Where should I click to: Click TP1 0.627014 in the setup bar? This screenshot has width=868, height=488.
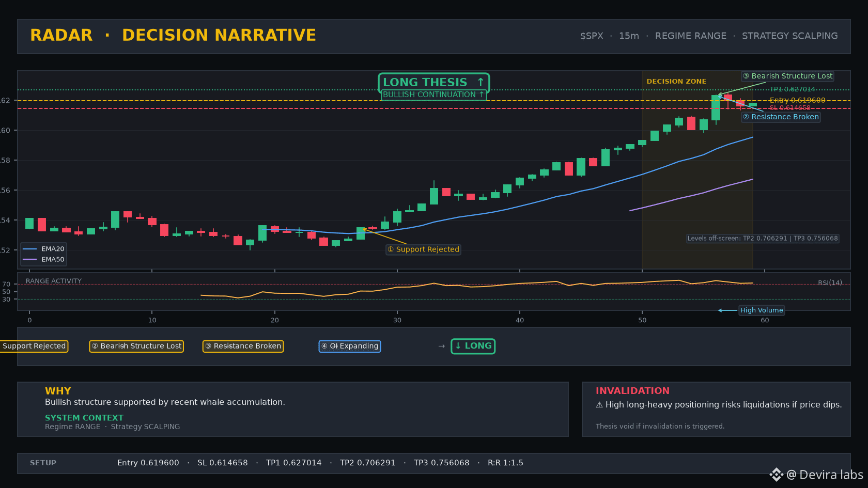click(x=294, y=463)
